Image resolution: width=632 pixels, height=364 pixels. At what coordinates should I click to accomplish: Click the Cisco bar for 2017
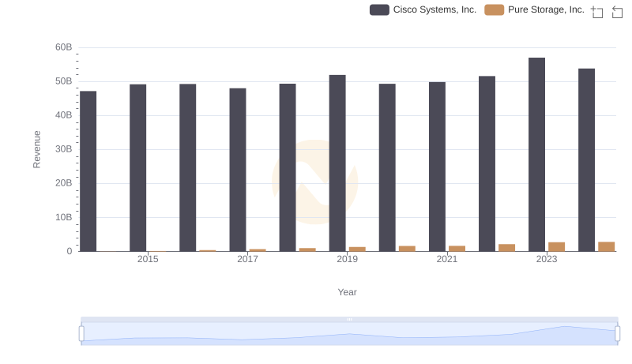click(238, 170)
